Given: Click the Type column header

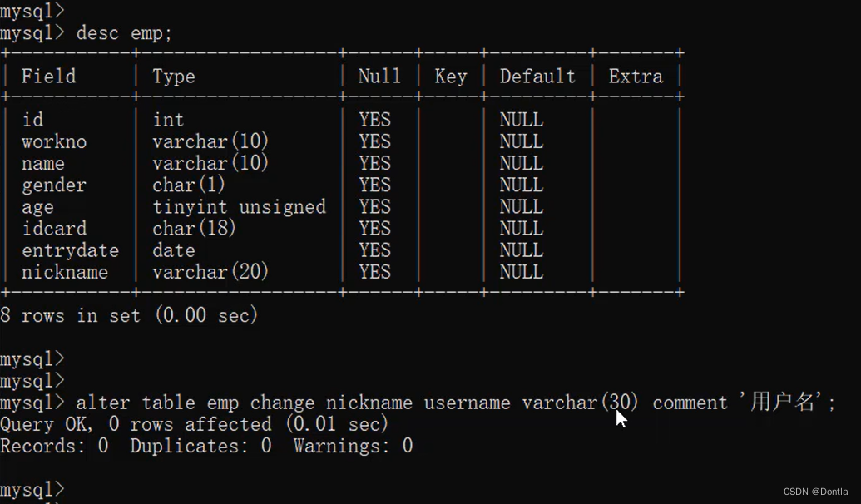Looking at the screenshot, I should click(174, 77).
